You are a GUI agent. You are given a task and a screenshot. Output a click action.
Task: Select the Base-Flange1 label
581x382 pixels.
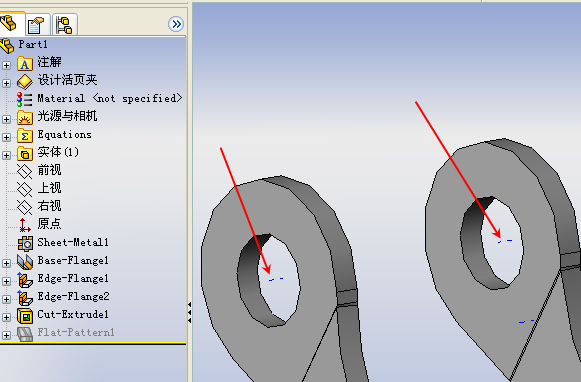coord(73,260)
